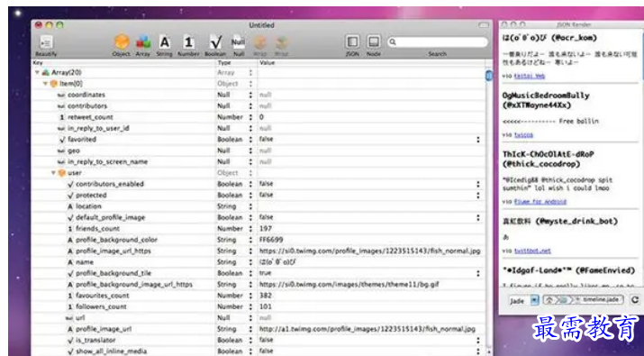Click the object icon beside the user row
The image size is (644, 356).
[62, 173]
